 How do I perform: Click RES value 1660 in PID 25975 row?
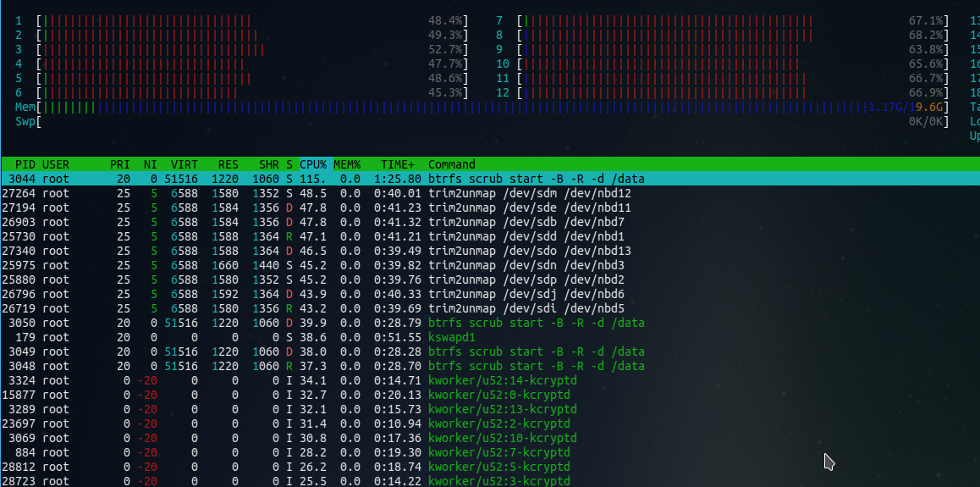tap(225, 265)
